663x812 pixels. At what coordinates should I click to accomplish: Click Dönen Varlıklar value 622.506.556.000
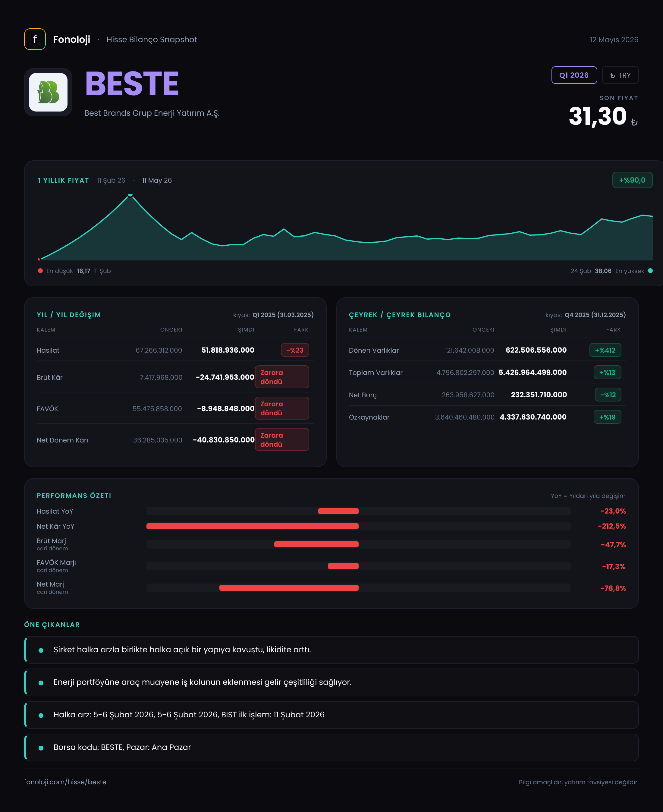[x=536, y=350]
